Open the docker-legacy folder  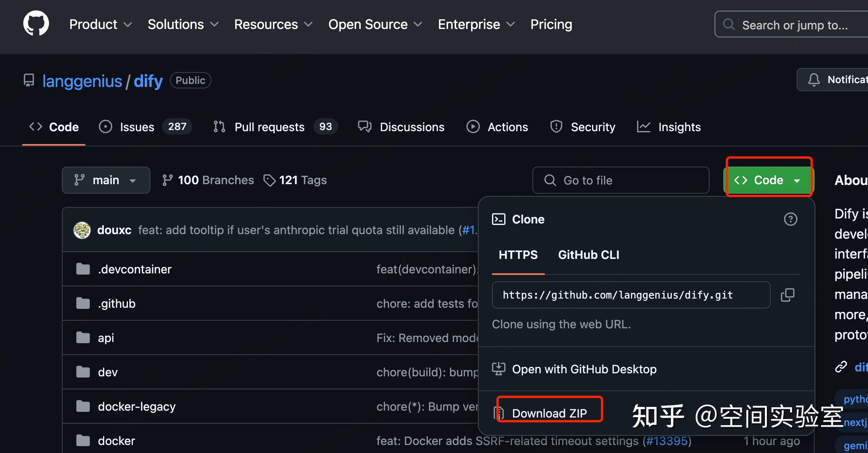click(136, 406)
